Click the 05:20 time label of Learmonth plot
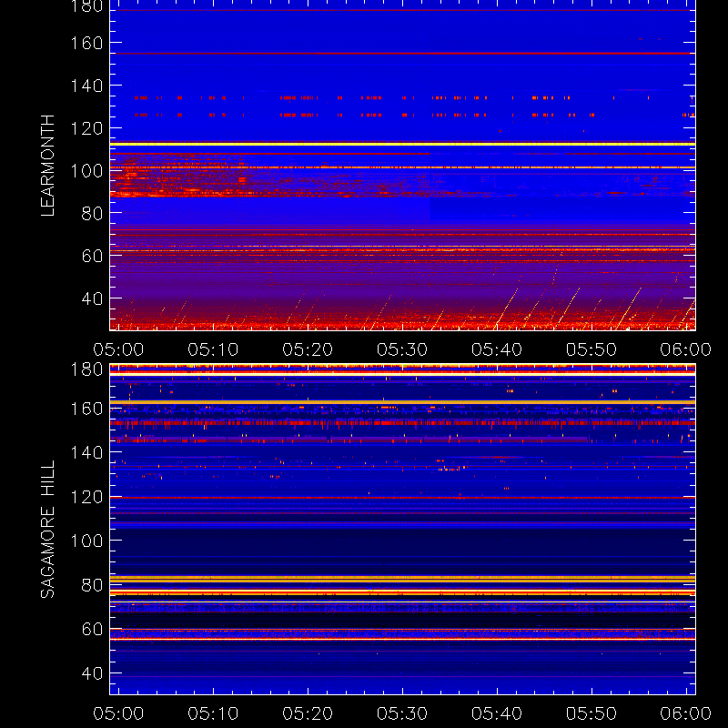 coord(308,349)
